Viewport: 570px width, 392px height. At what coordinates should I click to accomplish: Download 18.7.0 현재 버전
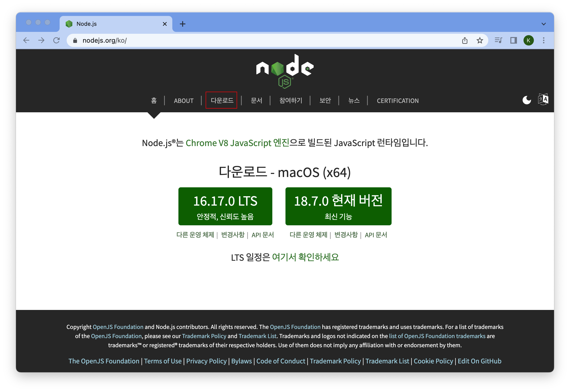click(338, 206)
